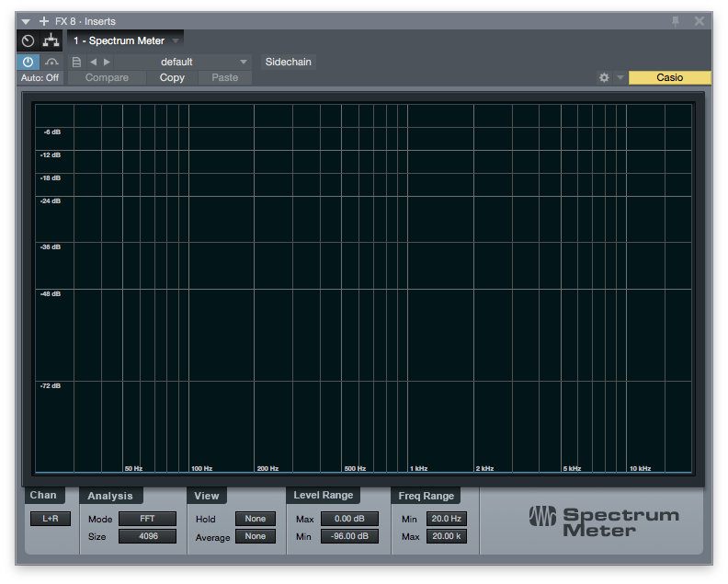Click the Level Range Min -96.00 dB field
The height and width of the screenshot is (584, 728).
coord(349,536)
